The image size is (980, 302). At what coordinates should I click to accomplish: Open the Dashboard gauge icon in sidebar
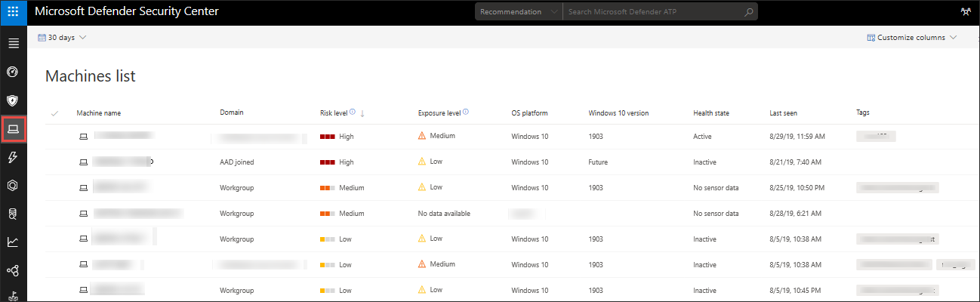(13, 72)
